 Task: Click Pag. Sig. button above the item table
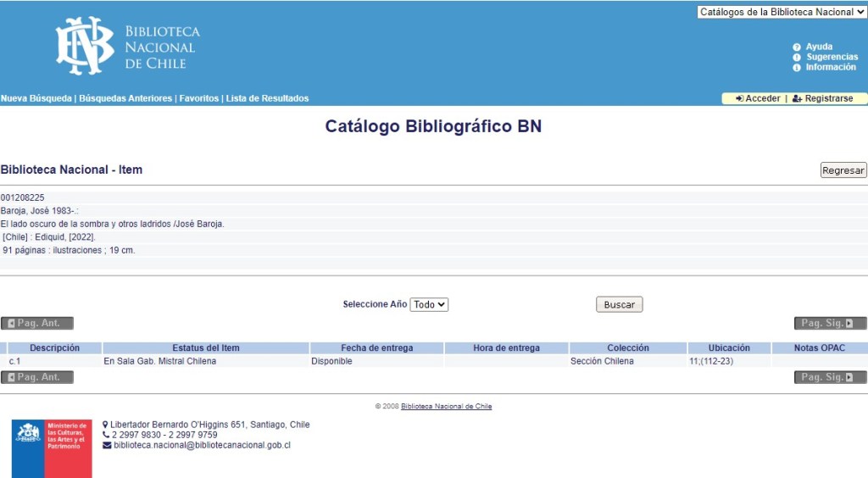point(830,323)
